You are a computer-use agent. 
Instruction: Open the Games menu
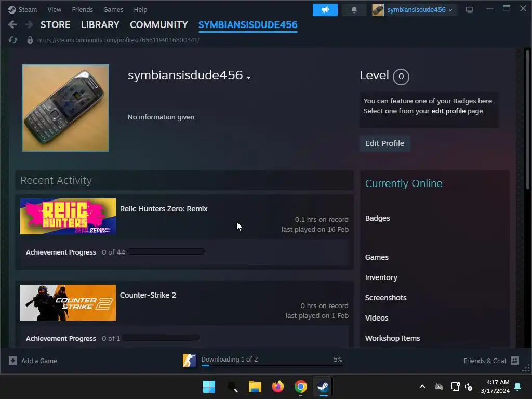coord(113,9)
